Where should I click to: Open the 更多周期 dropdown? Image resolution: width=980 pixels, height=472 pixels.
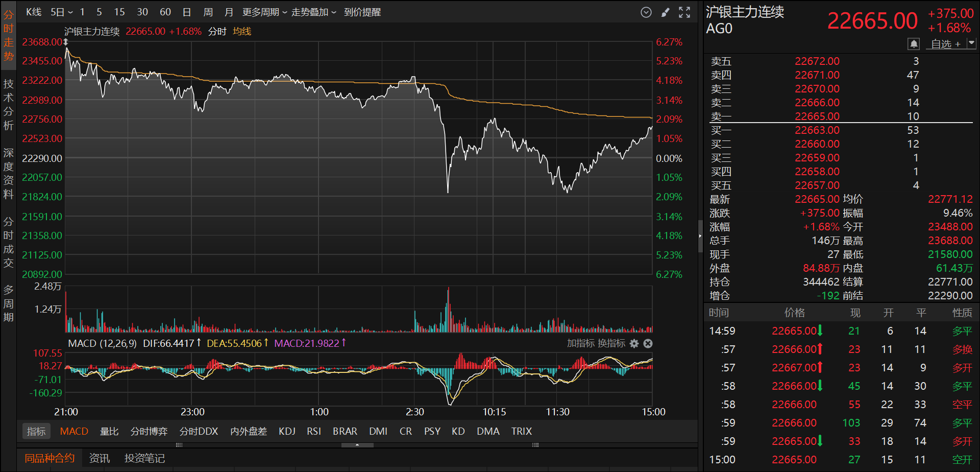click(264, 12)
